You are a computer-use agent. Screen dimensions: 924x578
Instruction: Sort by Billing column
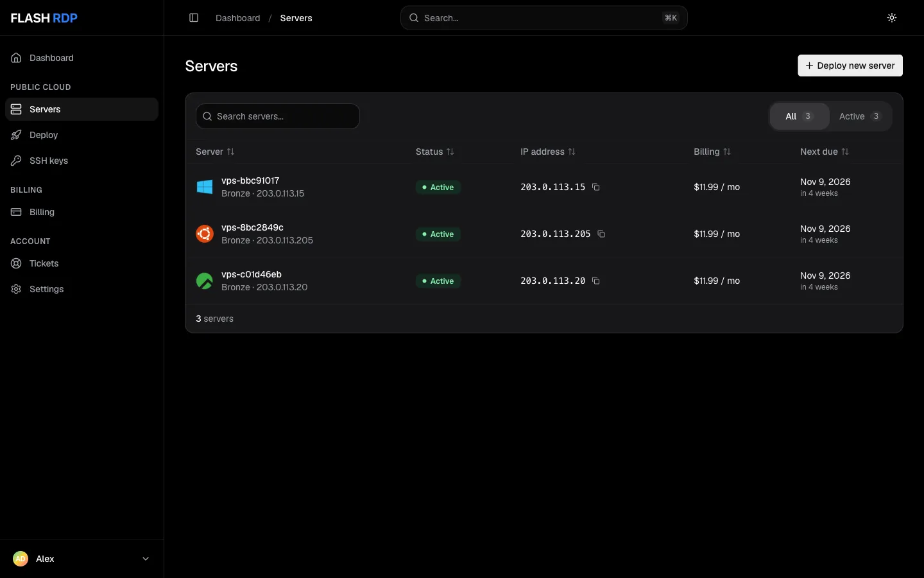tap(712, 152)
